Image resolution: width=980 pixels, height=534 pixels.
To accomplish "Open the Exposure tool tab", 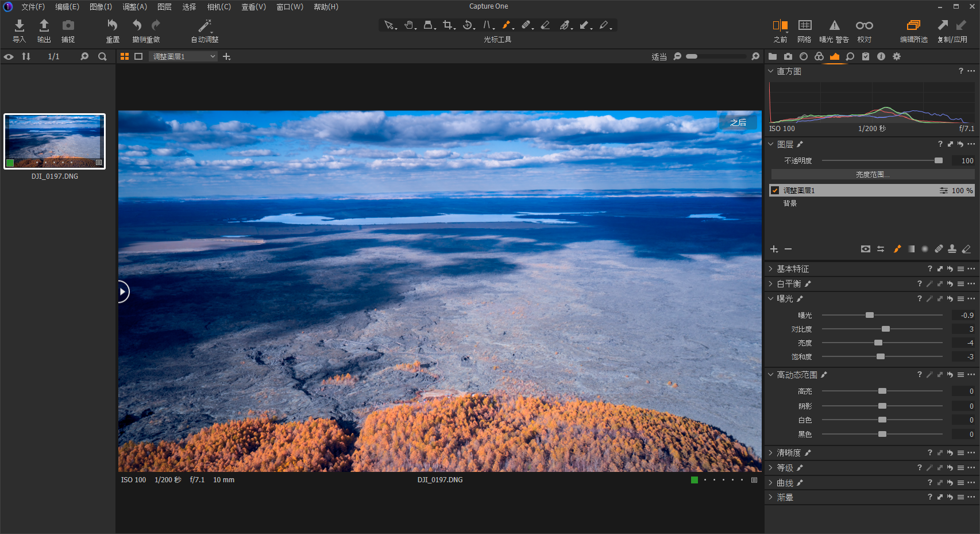I will tap(835, 56).
